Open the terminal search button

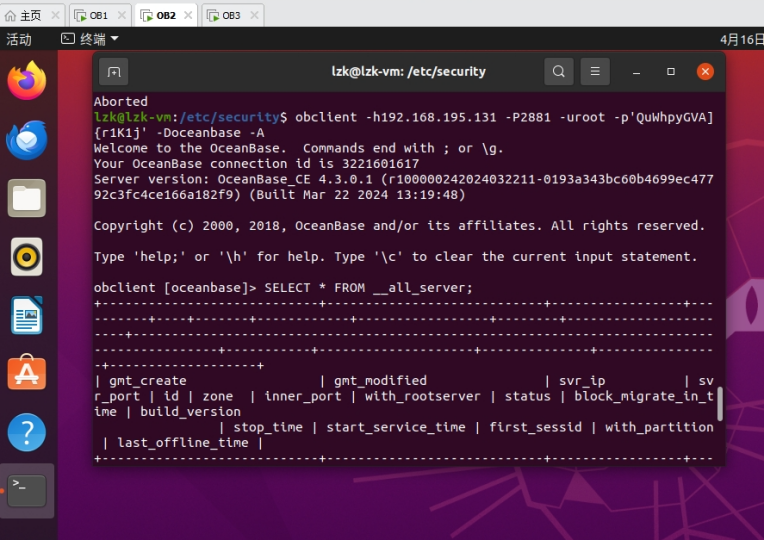[559, 72]
